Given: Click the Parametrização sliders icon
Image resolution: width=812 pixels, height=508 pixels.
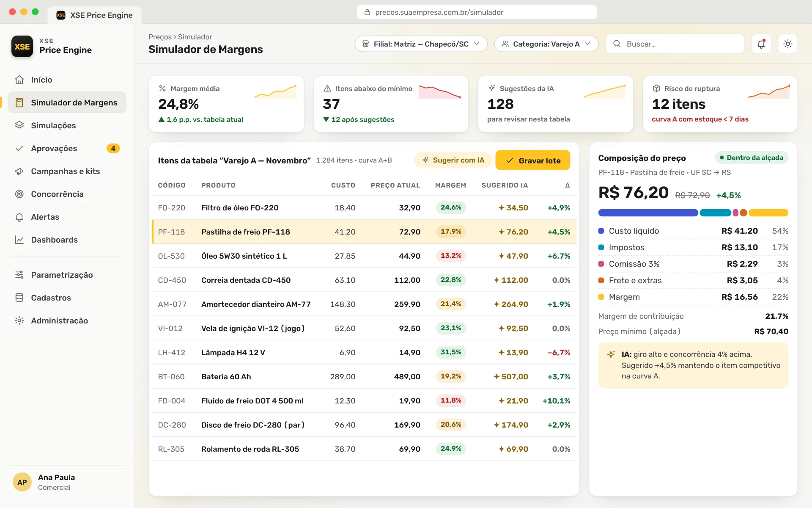Looking at the screenshot, I should (x=19, y=275).
